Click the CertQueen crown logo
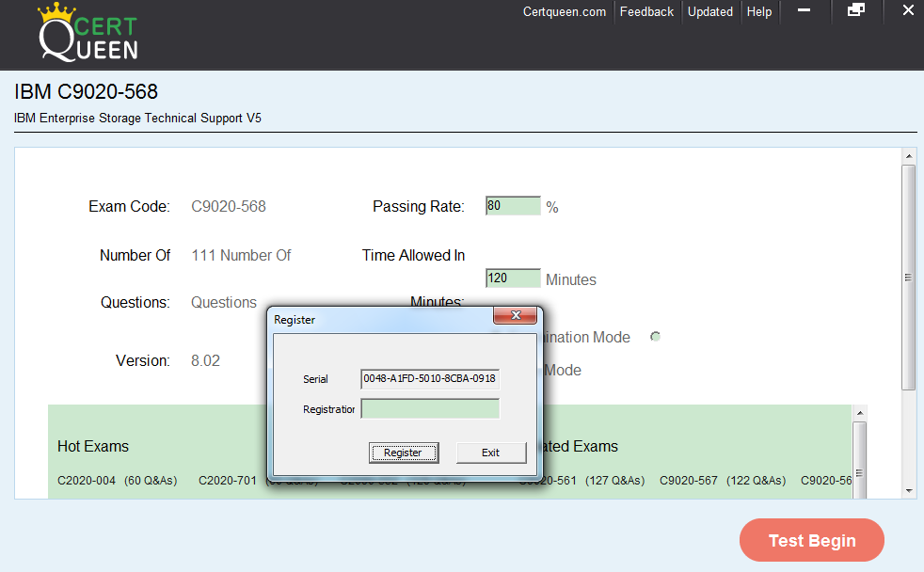The height and width of the screenshot is (572, 924). point(88,32)
